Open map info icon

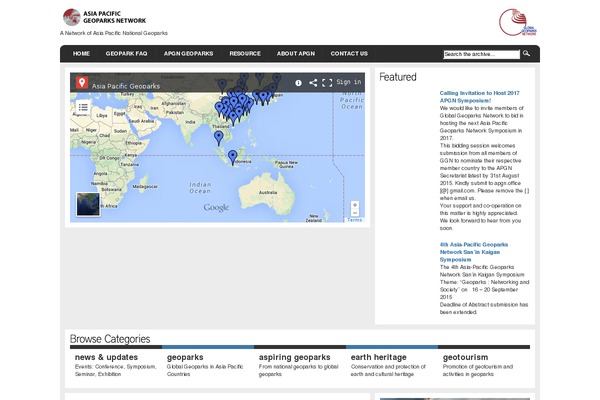pyautogui.click(x=298, y=83)
